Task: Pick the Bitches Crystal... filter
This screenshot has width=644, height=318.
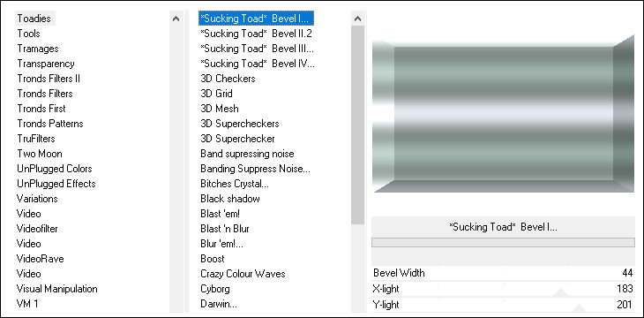Action: pos(235,184)
